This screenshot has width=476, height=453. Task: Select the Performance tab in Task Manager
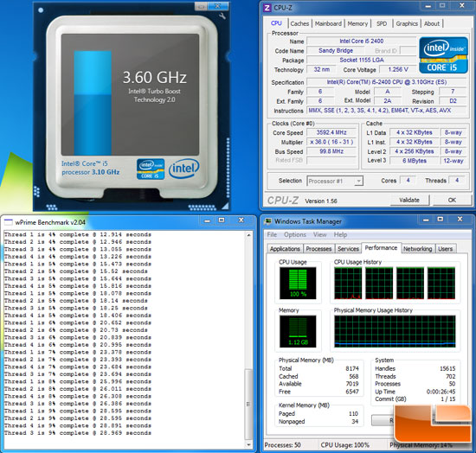click(381, 248)
